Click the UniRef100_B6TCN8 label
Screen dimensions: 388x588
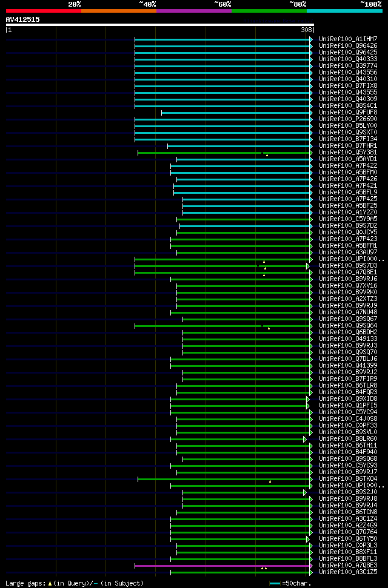pyautogui.click(x=348, y=512)
